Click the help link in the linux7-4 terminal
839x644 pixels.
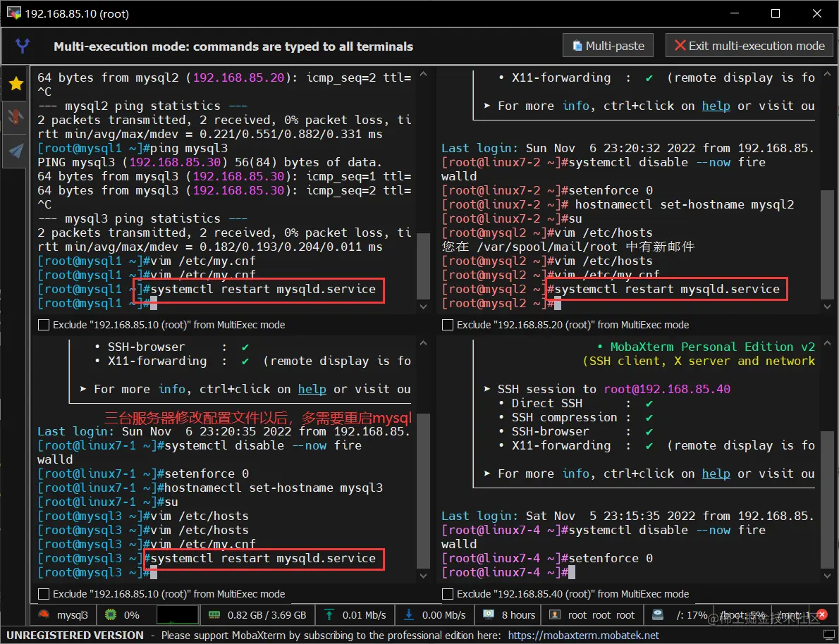click(716, 473)
